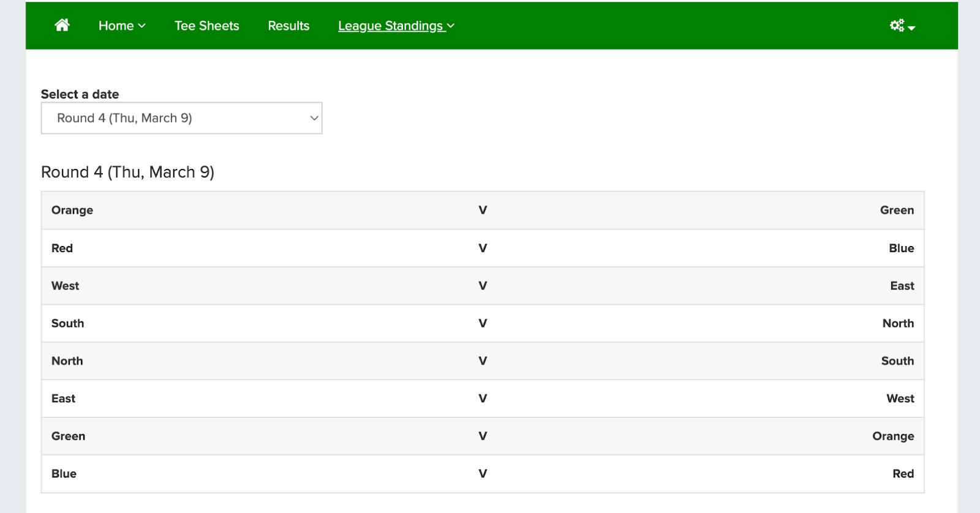Click North team in North v South row

[x=67, y=361]
